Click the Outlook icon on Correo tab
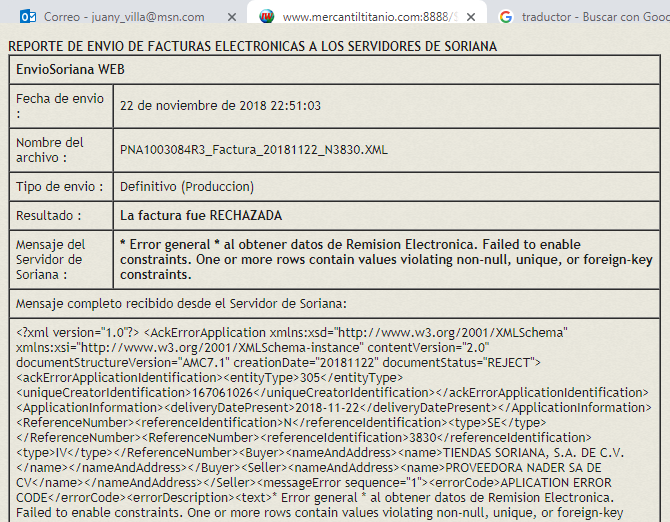 [28, 17]
